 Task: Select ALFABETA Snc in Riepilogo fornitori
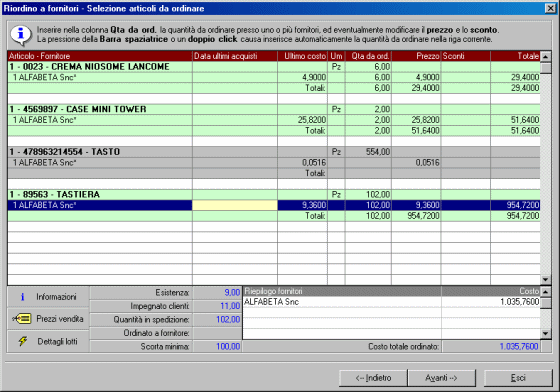[x=391, y=302]
